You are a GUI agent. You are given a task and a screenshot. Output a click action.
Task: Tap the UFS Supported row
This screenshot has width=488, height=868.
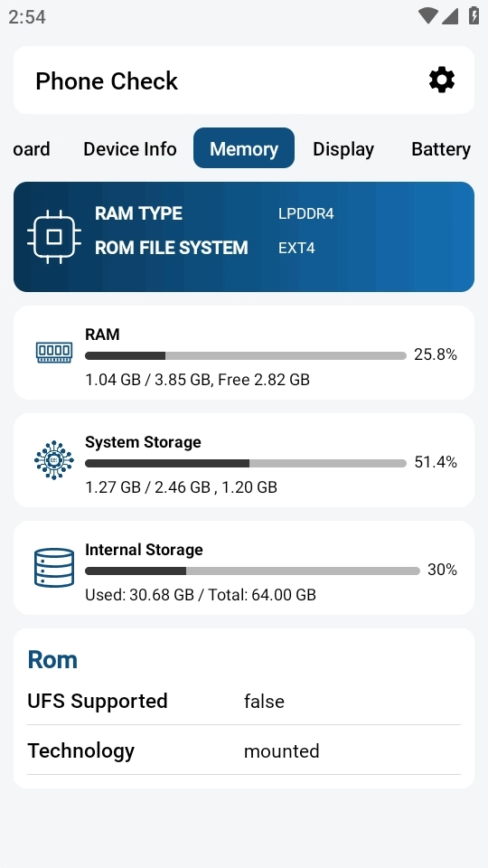[244, 701]
